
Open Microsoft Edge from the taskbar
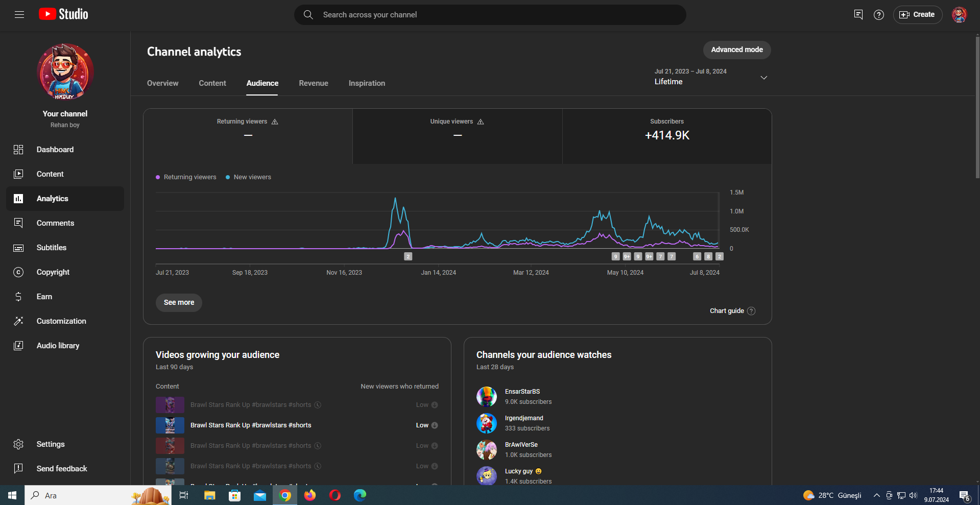[x=360, y=495]
